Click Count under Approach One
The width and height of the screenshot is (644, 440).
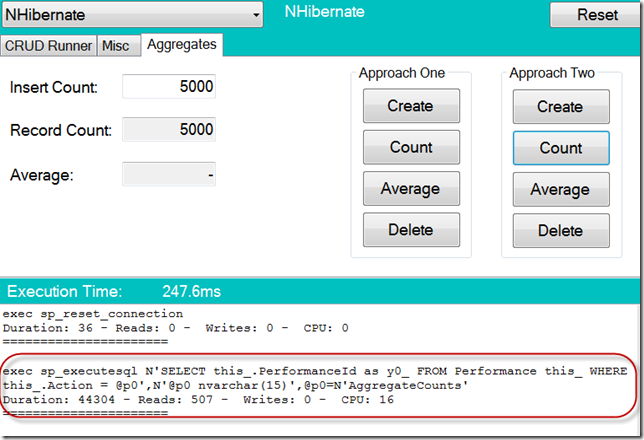click(411, 147)
